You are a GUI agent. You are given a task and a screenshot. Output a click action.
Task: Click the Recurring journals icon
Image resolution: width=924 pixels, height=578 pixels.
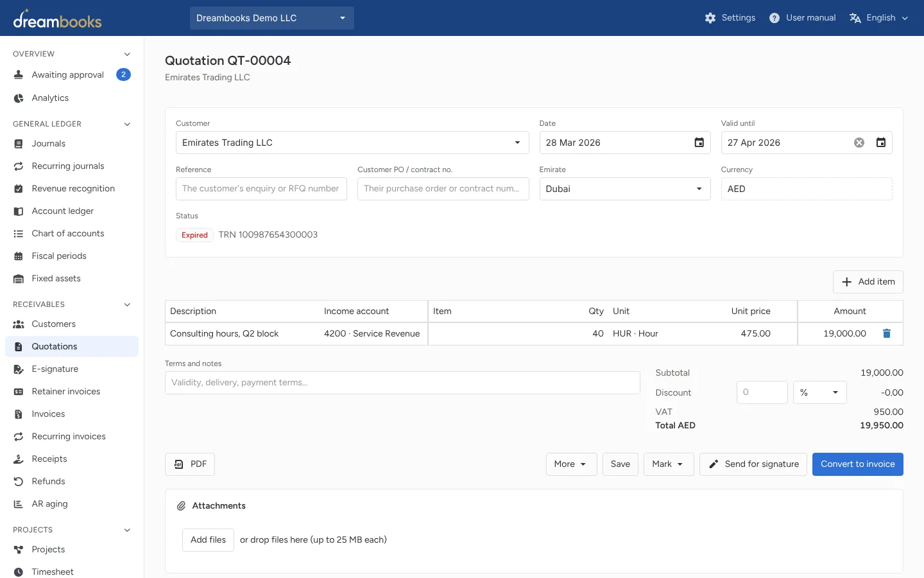pos(19,166)
